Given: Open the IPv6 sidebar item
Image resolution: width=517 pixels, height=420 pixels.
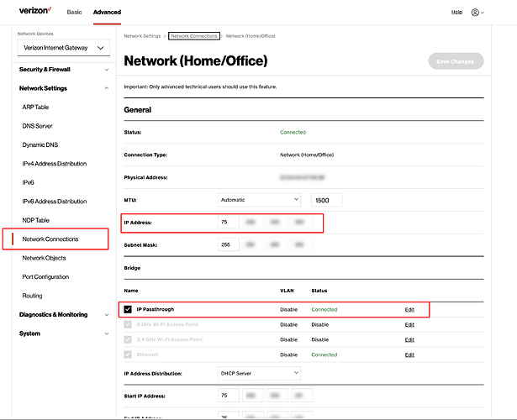Looking at the screenshot, I should click(28, 182).
